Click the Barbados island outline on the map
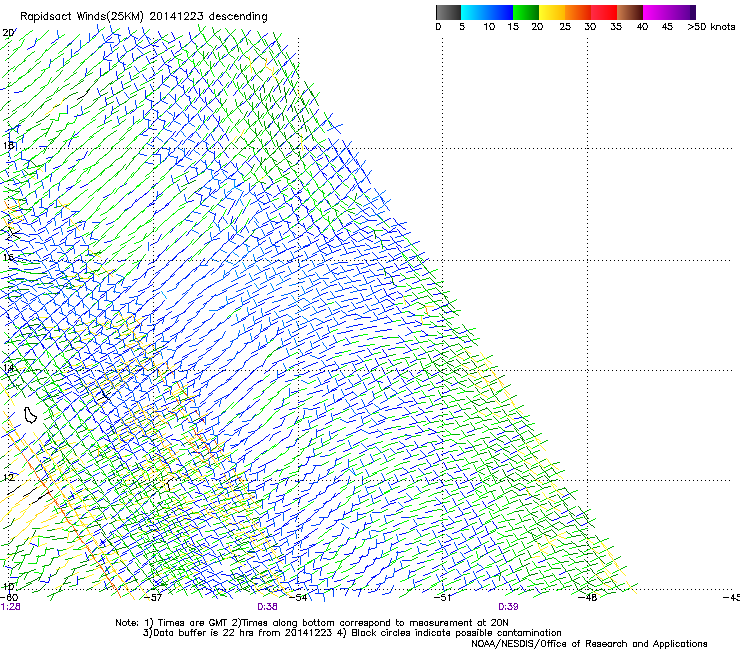740x650 pixels. pyautogui.click(x=30, y=415)
